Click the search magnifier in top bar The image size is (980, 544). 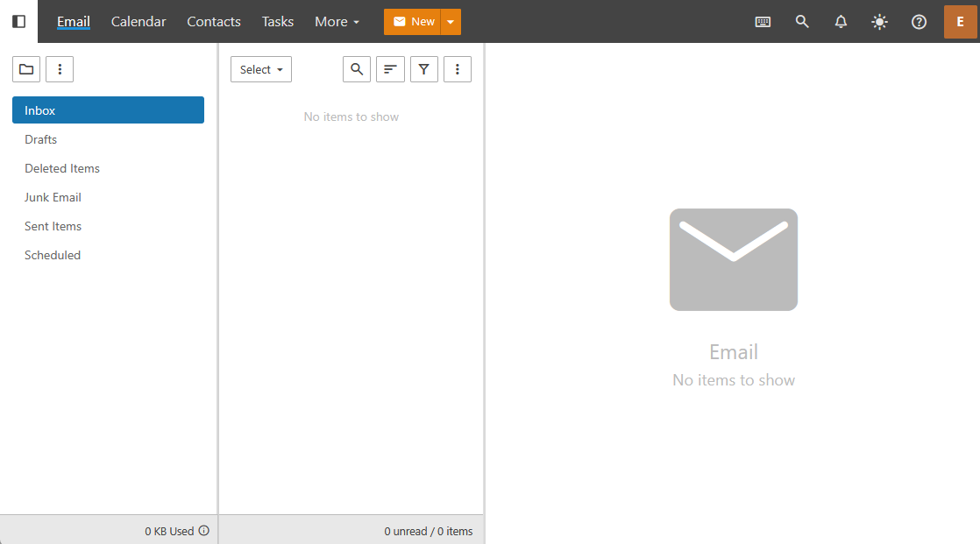802,22
